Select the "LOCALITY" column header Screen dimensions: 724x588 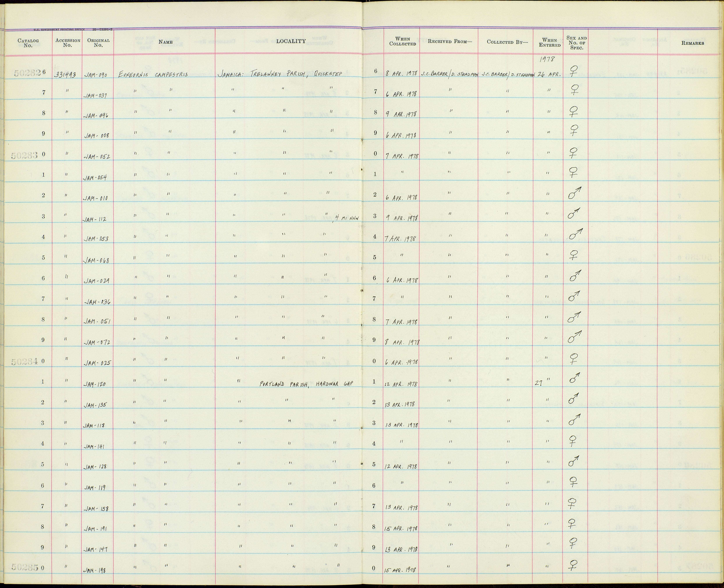291,41
